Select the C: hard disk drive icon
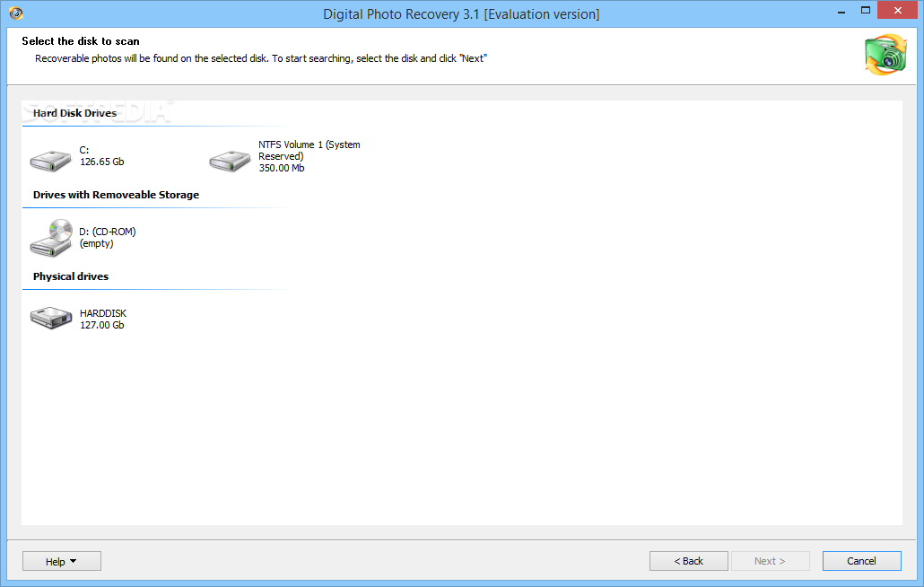This screenshot has width=924, height=587. pos(50,161)
